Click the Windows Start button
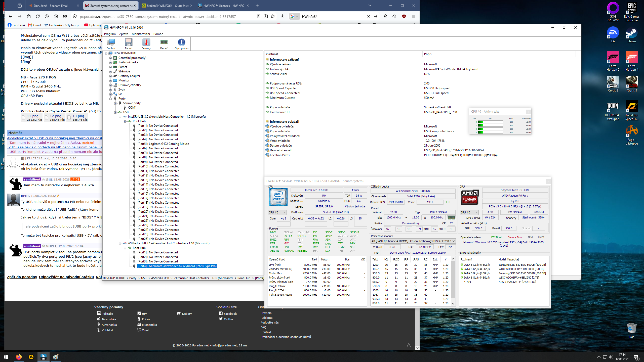 [6, 357]
